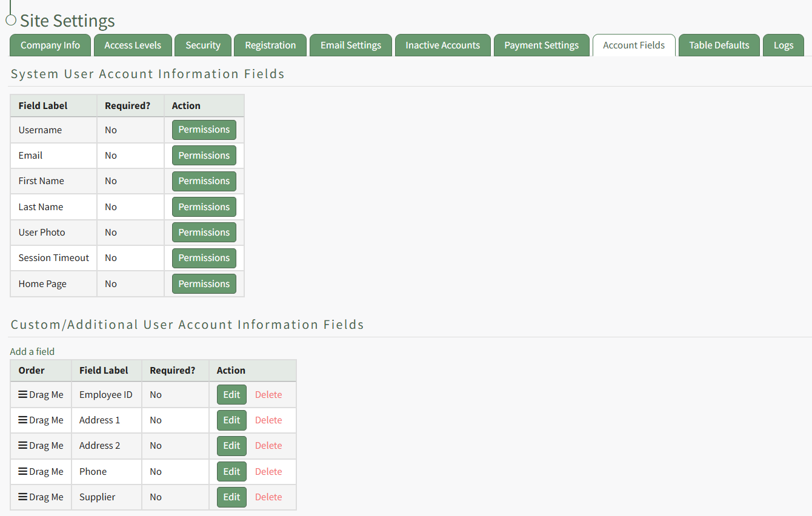
Task: Click the drag handle icon for Employee ID
Action: 23,394
